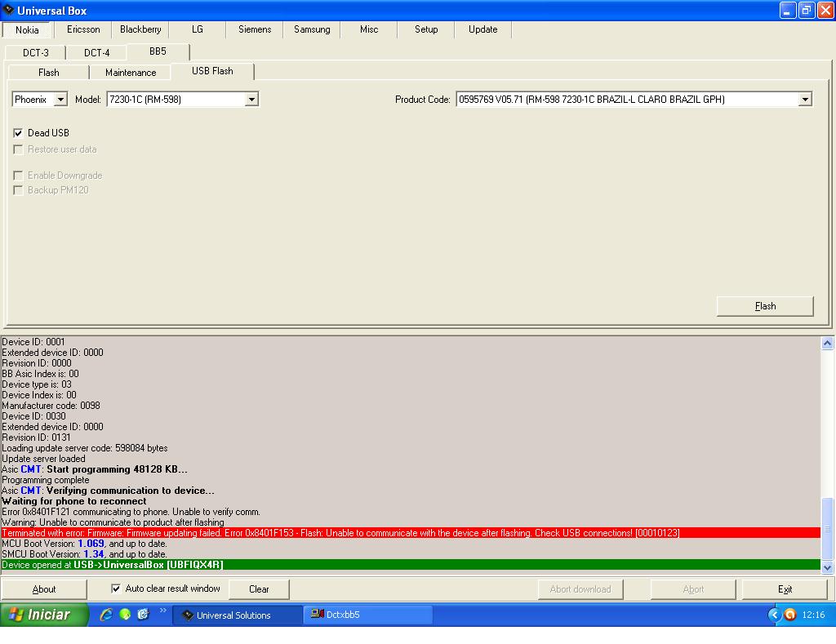Switch to the Samsung tab

click(x=312, y=29)
